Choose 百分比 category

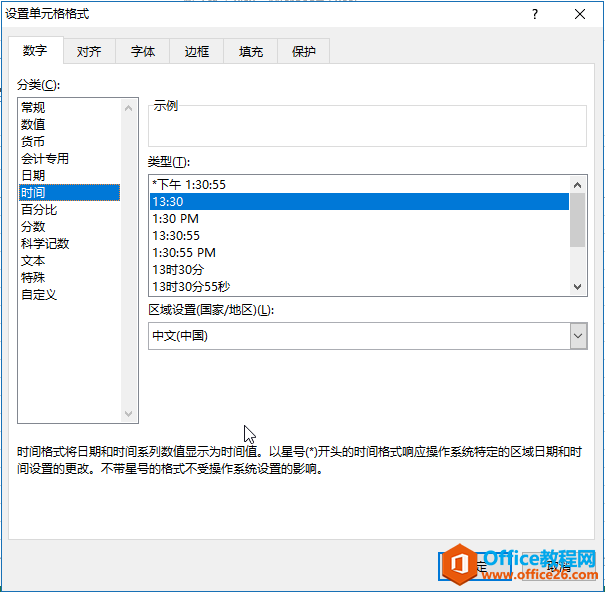click(69, 210)
